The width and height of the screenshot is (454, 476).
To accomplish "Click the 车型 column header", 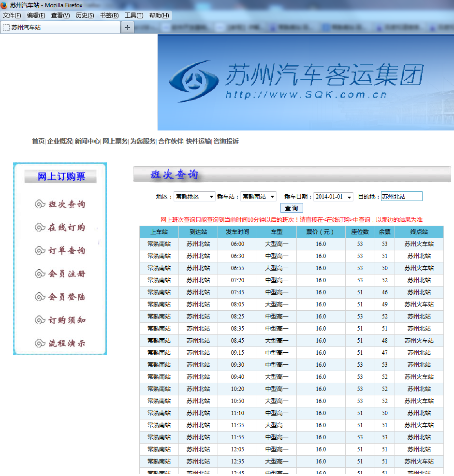I will coord(277,232).
